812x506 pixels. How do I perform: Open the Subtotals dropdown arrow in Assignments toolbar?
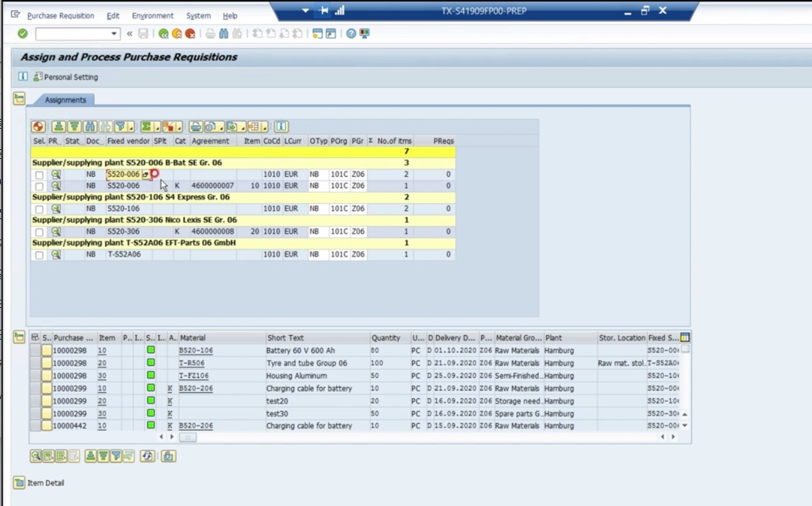(179, 127)
